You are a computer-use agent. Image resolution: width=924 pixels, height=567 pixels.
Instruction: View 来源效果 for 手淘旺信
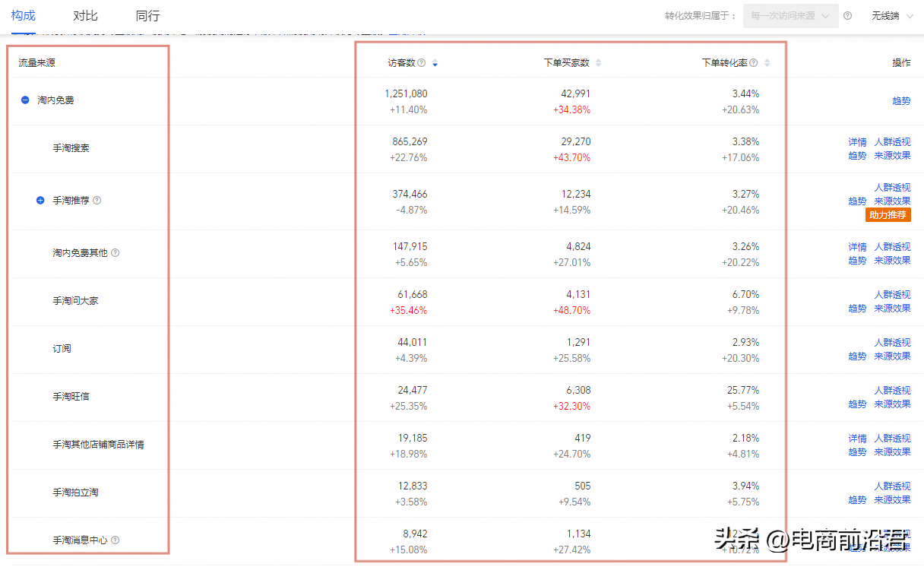click(x=892, y=404)
